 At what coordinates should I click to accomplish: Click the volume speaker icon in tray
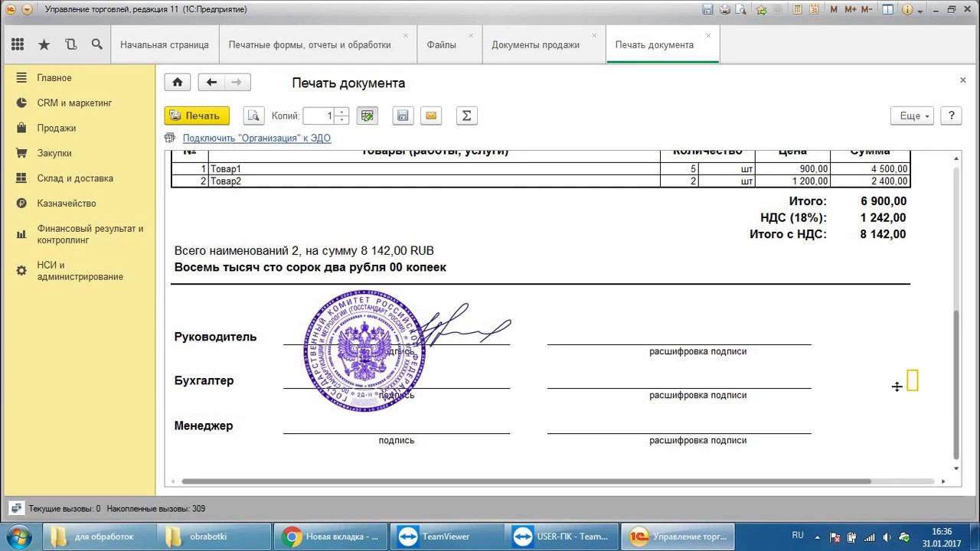point(885,536)
